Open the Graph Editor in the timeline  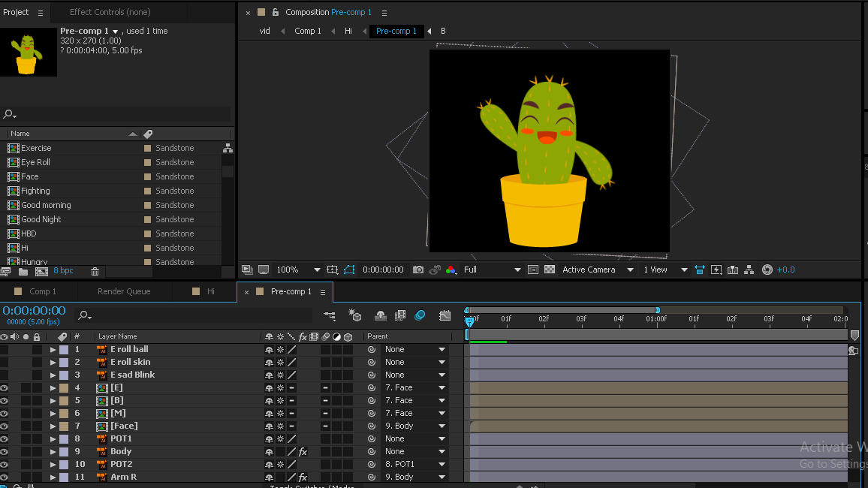(445, 316)
